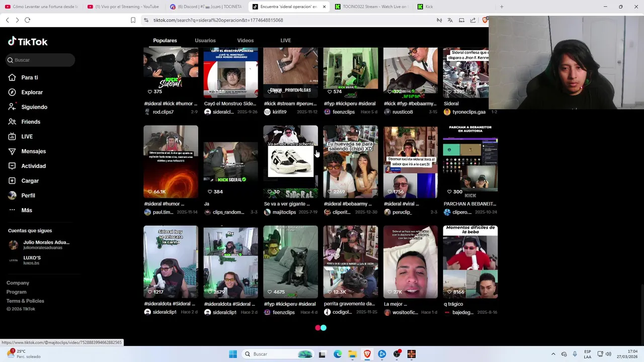Open the TikTok logo home link
This screenshot has height=362, width=644.
pos(28,42)
